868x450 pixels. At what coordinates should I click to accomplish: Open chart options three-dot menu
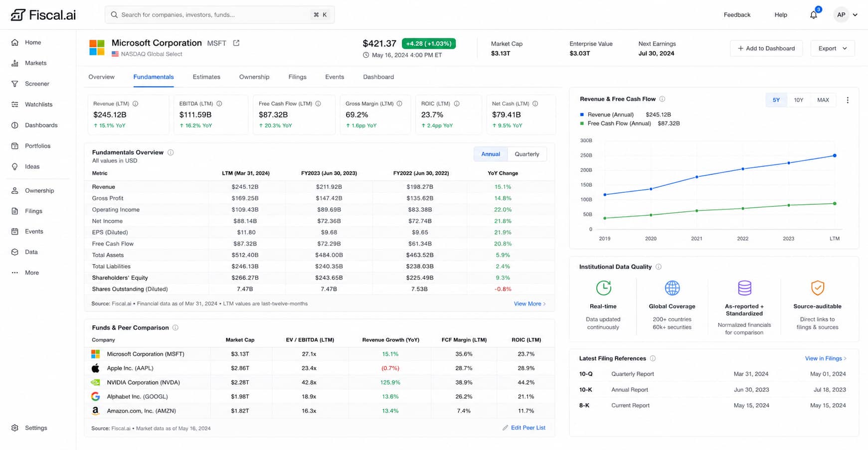click(848, 100)
